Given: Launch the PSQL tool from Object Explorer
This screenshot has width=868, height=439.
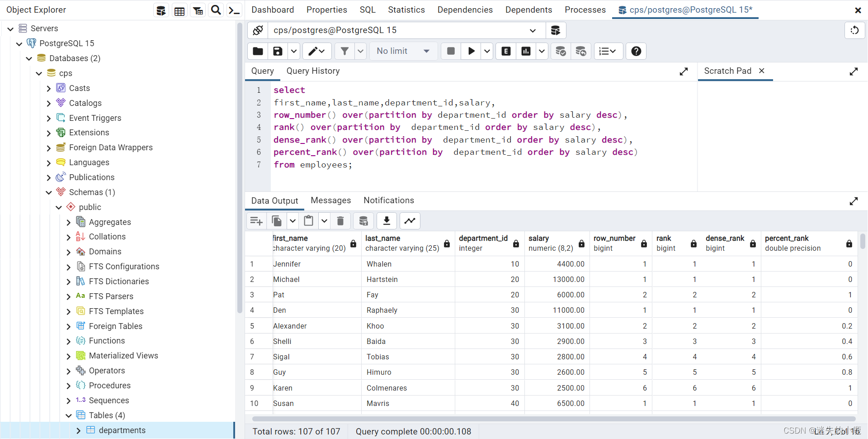Looking at the screenshot, I should (234, 10).
